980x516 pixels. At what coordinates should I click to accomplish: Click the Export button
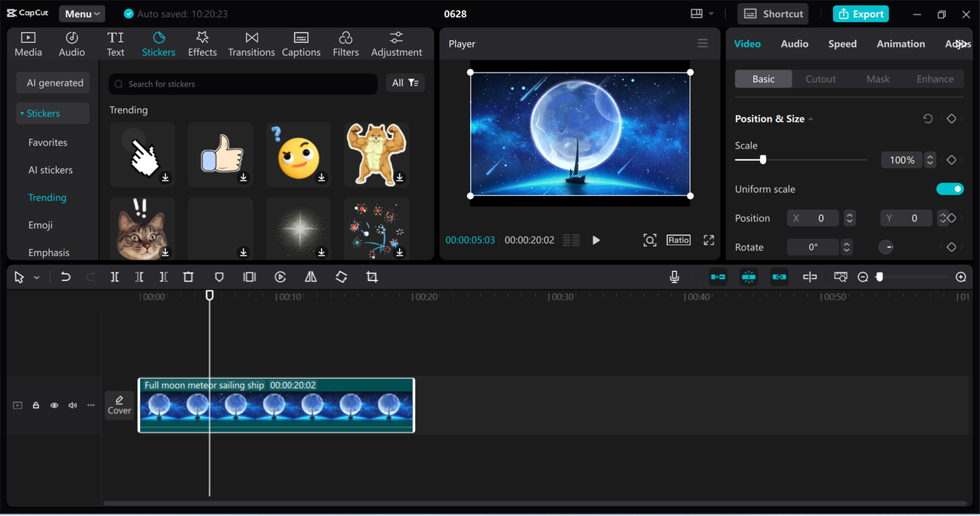click(861, 14)
